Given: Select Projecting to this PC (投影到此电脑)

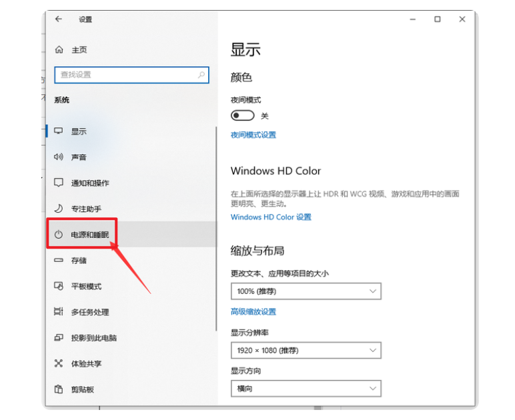Looking at the screenshot, I should click(x=93, y=338).
